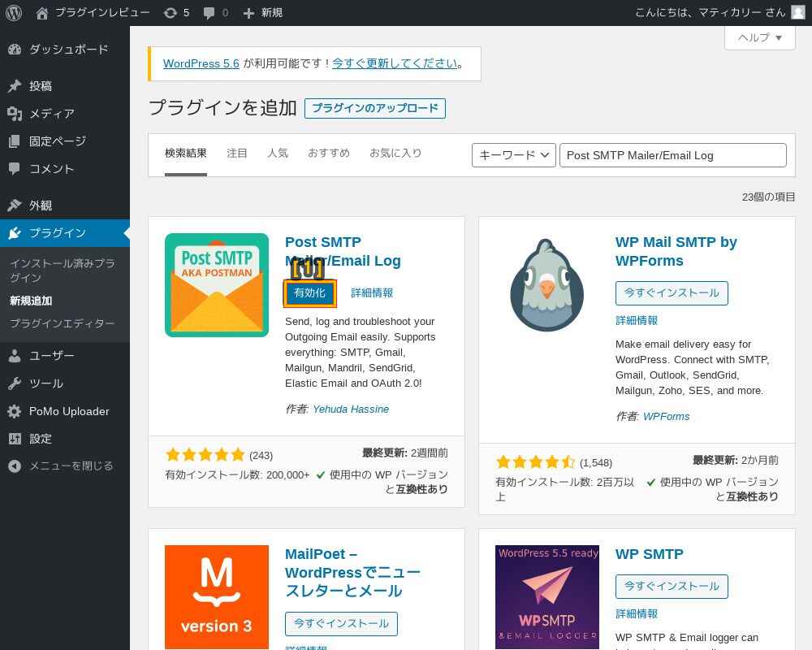The image size is (812, 650).
Task: Click the plugin search input field
Action: [x=672, y=155]
